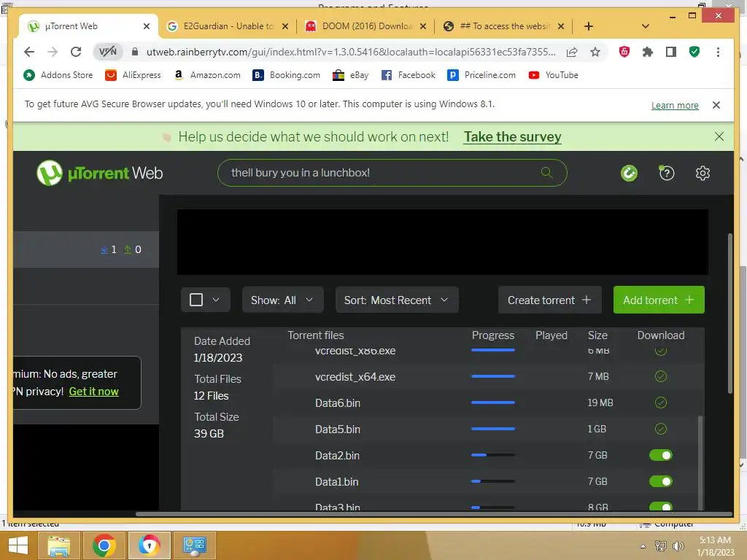Open the green upgrade rocket icon

[629, 173]
